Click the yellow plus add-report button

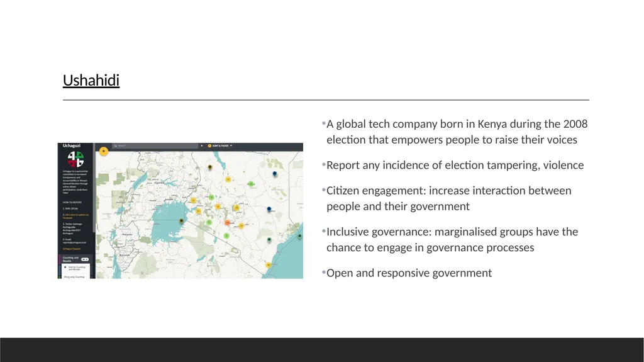pyautogui.click(x=104, y=151)
